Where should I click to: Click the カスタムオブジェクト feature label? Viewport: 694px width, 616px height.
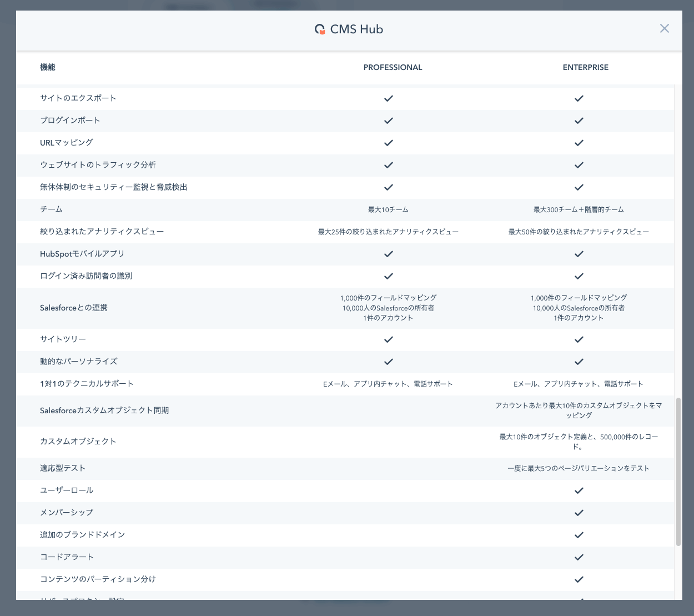78,441
